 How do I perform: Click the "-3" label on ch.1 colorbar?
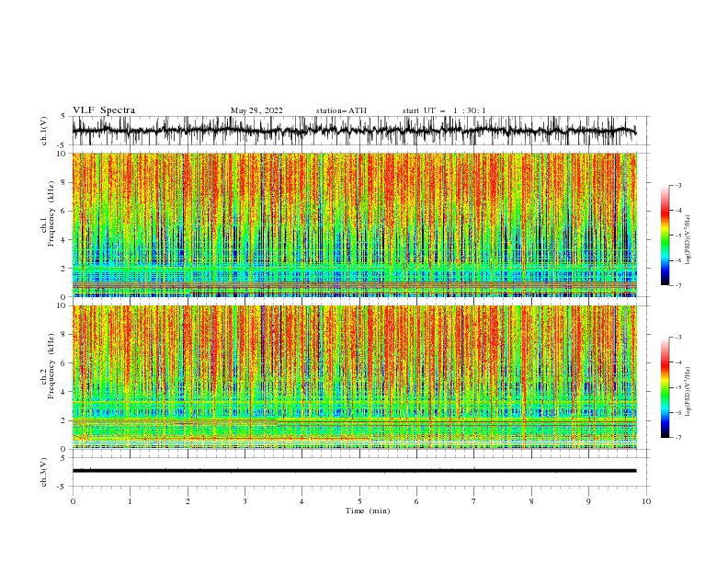tap(678, 185)
